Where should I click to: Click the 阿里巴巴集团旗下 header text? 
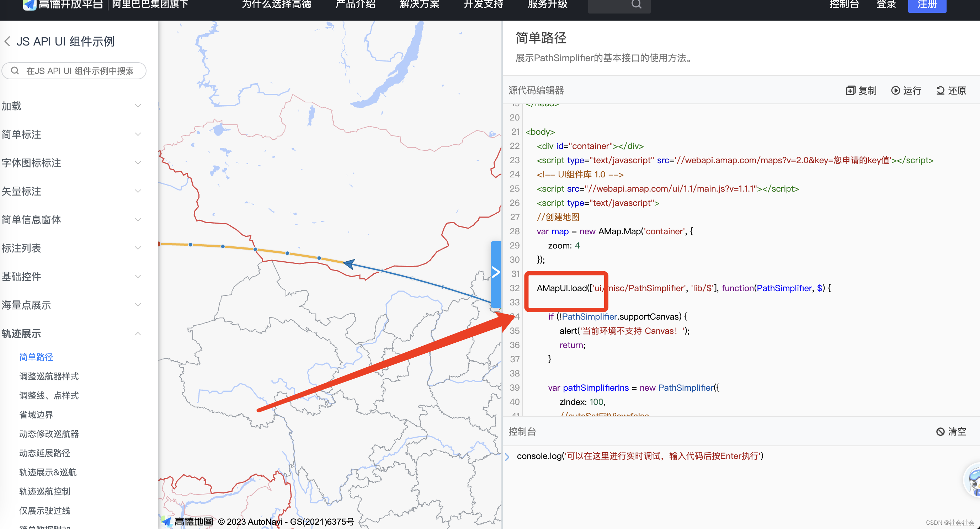150,5
